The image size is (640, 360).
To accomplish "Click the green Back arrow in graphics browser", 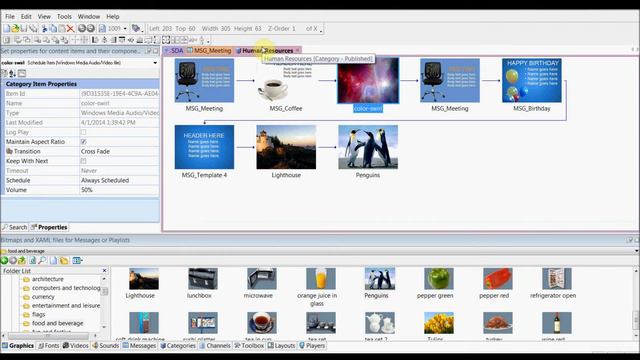I will (x=4, y=260).
